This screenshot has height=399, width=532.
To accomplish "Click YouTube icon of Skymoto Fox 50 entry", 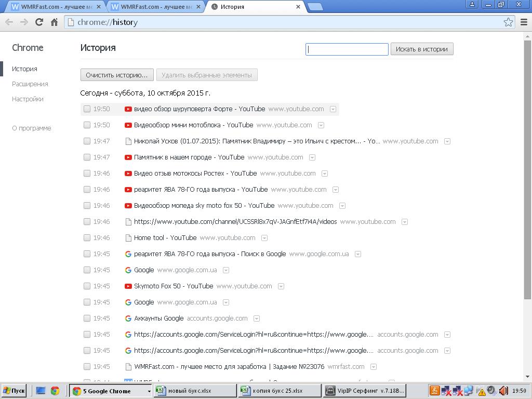I will (x=128, y=286).
